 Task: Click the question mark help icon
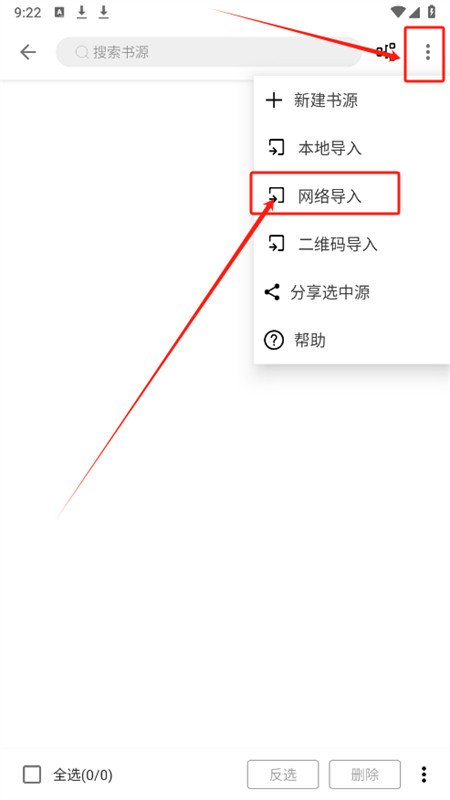(273, 340)
